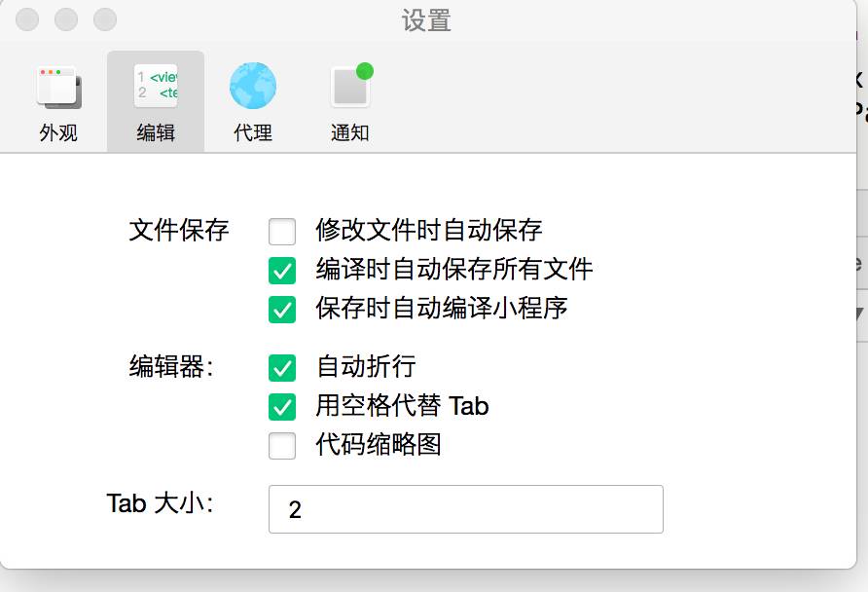Click the 设置 window title text
Image resolution: width=868 pixels, height=592 pixels.
(x=426, y=20)
